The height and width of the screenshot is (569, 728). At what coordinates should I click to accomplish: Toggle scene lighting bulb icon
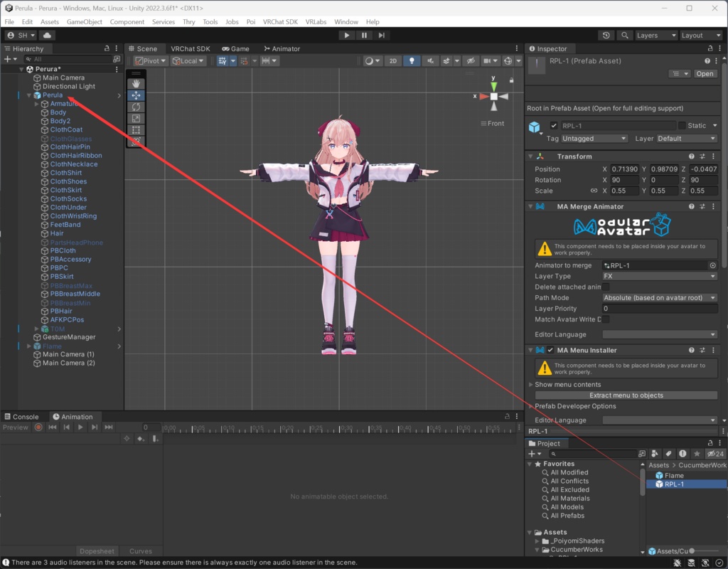click(x=412, y=61)
